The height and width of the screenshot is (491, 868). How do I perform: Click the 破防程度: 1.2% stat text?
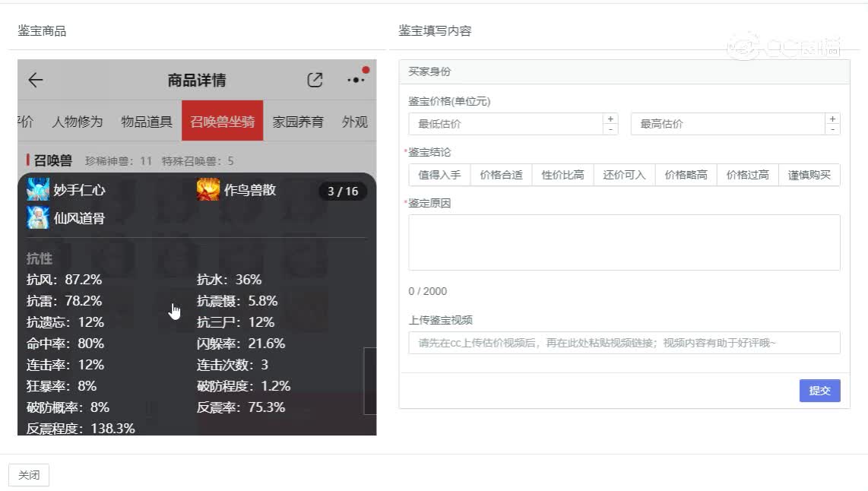[243, 386]
